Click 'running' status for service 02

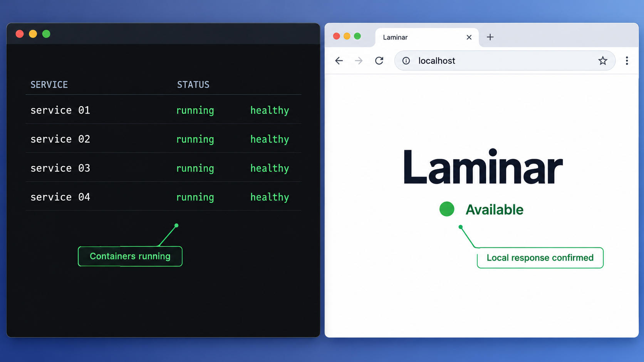point(195,140)
